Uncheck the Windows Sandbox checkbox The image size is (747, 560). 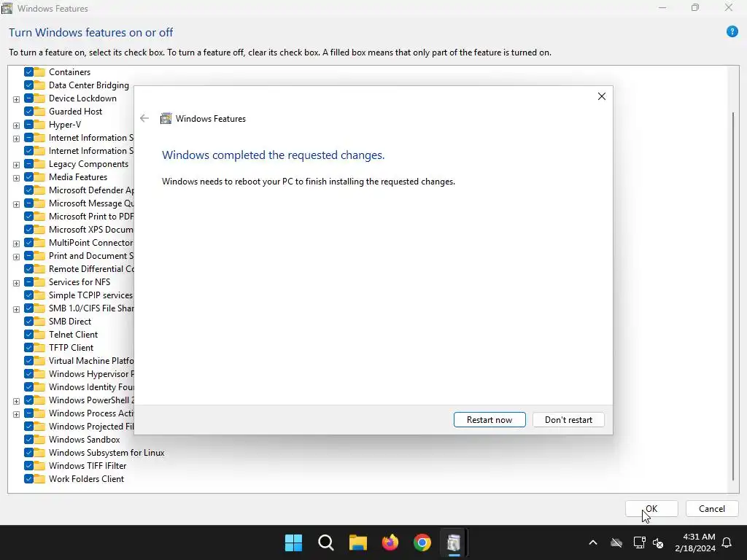point(28,440)
